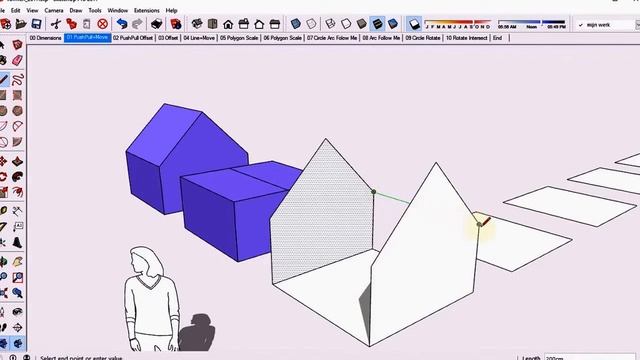Viewport: 640px width, 360px height.
Task: Switch to the Top view icon
Action: [x=213, y=24]
